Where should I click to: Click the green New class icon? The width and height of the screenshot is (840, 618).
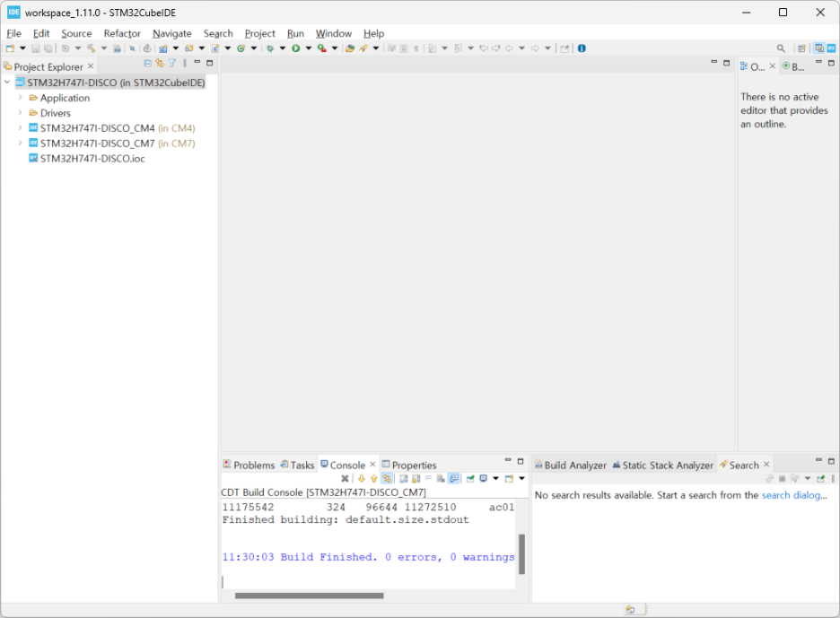(x=241, y=48)
